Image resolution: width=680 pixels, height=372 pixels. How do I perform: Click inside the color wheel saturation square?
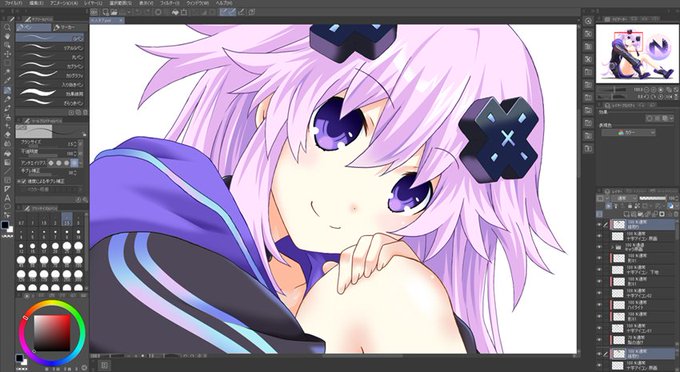(x=52, y=333)
